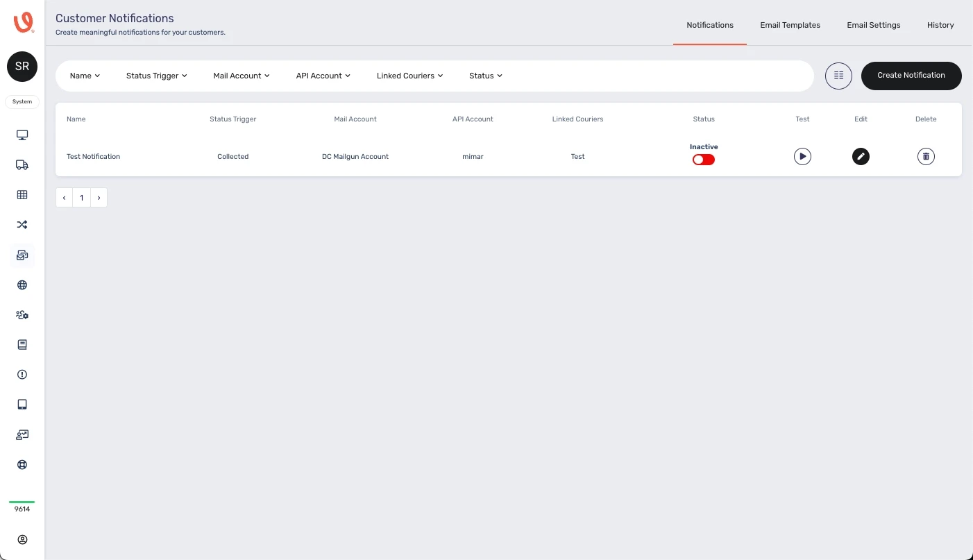Screen dimensions: 973x560
Task: Open the users settings gear sidebar icon
Action: [x=22, y=314]
